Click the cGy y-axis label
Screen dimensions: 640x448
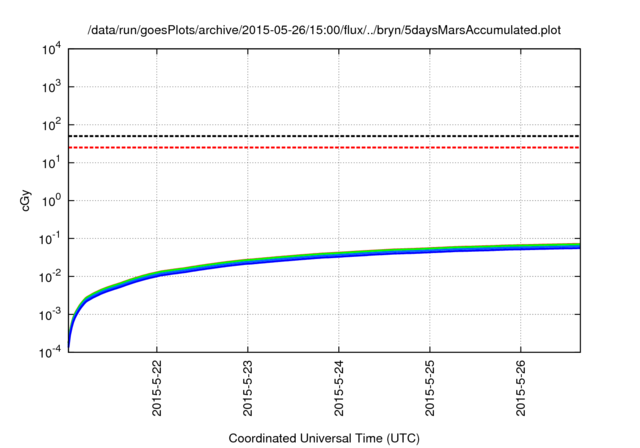[25, 201]
